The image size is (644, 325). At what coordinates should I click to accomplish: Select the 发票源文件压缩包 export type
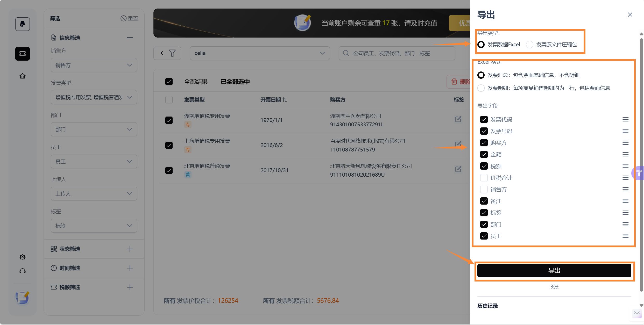(530, 45)
